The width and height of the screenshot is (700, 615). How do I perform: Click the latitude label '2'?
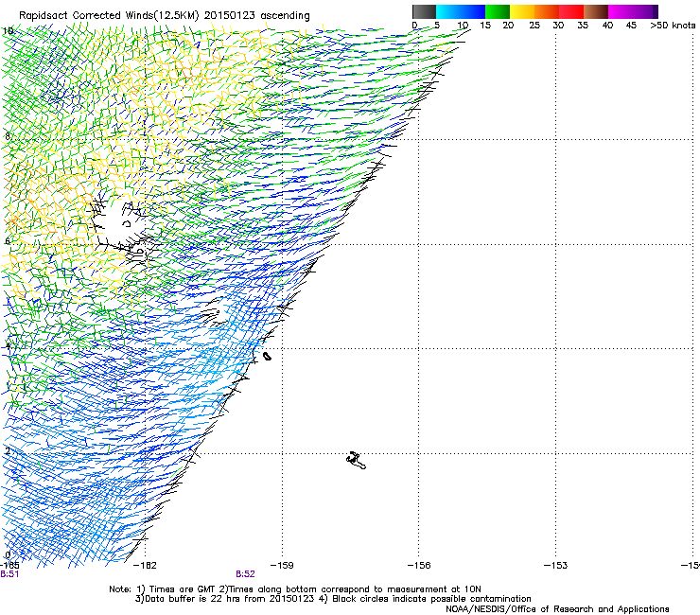coord(8,450)
